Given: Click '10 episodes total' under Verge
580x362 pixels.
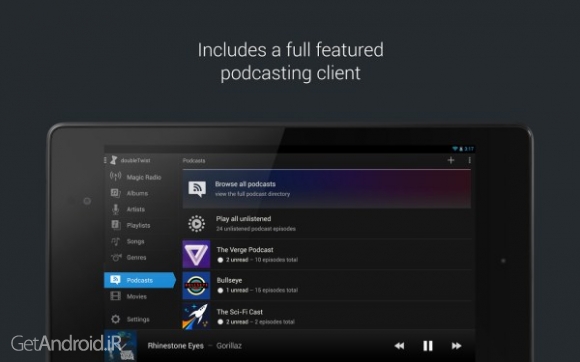Looking at the screenshot, I should 276,260.
